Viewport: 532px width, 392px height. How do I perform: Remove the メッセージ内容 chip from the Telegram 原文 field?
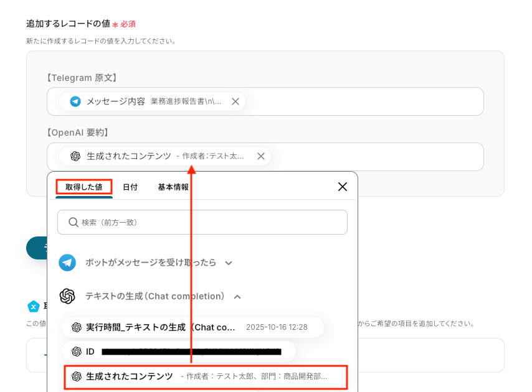(x=235, y=101)
